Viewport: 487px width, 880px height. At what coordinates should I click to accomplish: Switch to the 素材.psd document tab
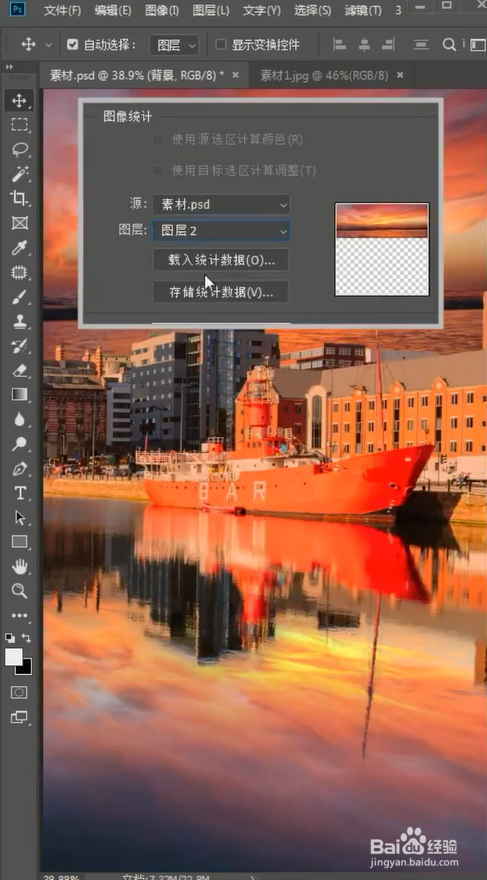pyautogui.click(x=137, y=76)
